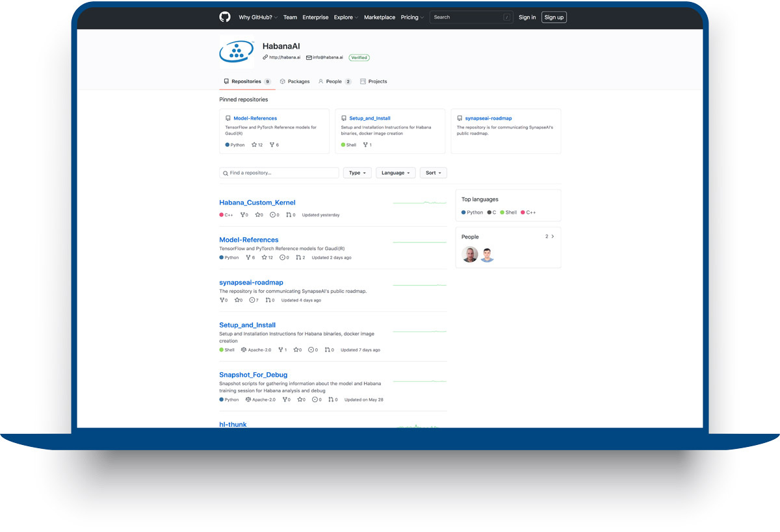Click fork count 6 on pinned Model-References
Viewport: 780px width, 532px height.
point(274,145)
